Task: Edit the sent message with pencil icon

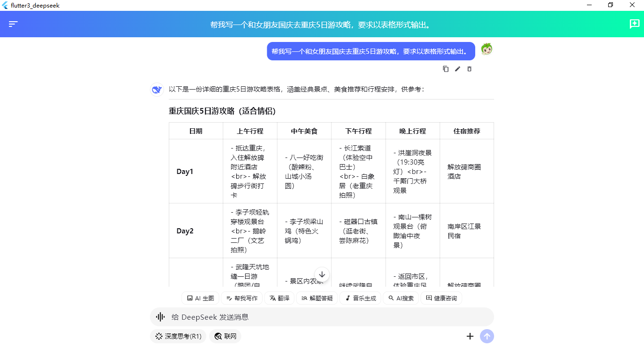Action: pyautogui.click(x=457, y=69)
